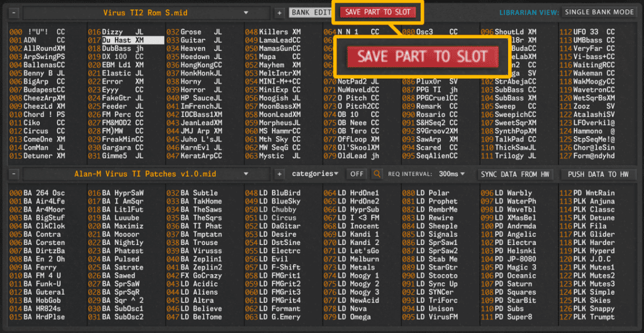644x333 pixels.
Task: Choose patch LD G.Emery
Action: click(273, 317)
